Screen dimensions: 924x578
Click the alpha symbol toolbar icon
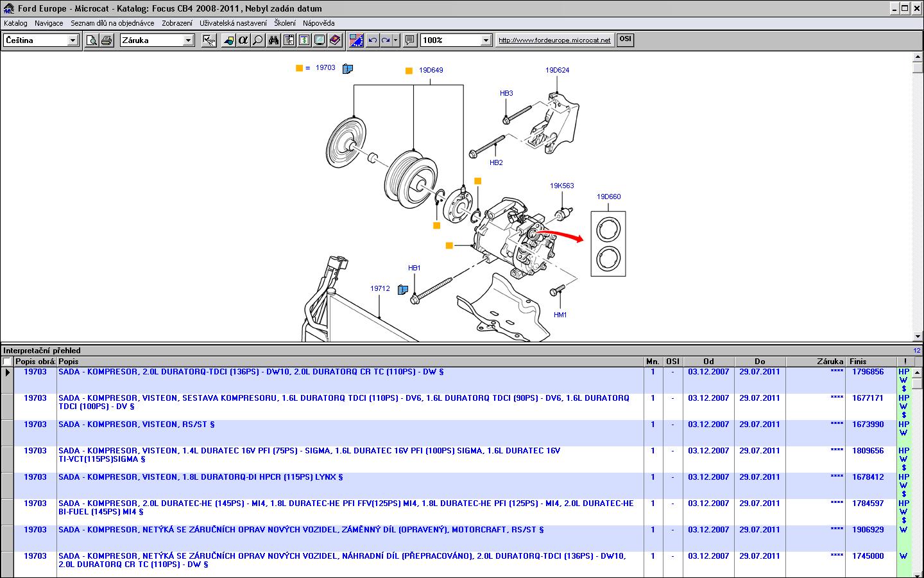pos(243,40)
